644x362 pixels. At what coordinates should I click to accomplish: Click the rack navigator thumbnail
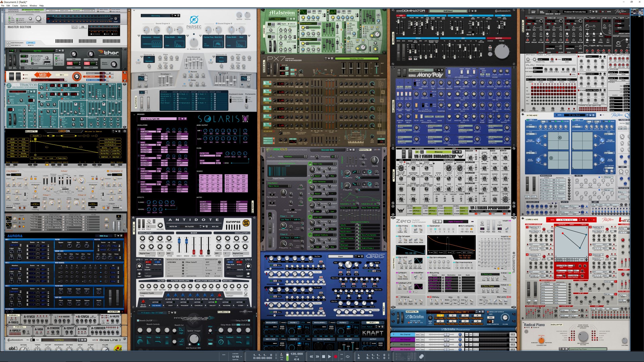tap(637, 12)
